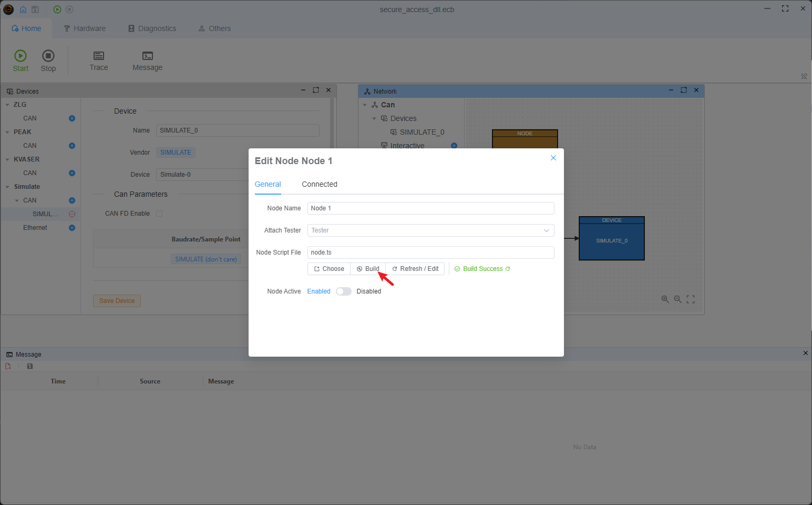Screen dimensions: 812x505
Task: Edit the Node Name field
Action: [x=431, y=208]
